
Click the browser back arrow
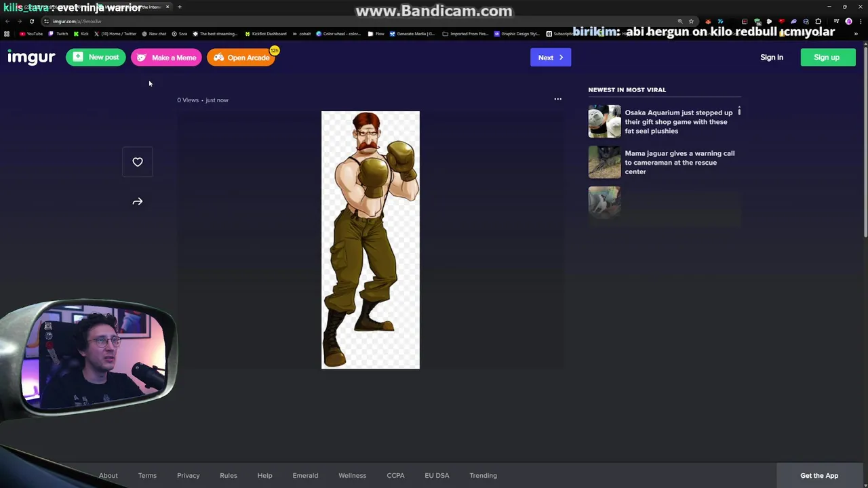pyautogui.click(x=7, y=21)
